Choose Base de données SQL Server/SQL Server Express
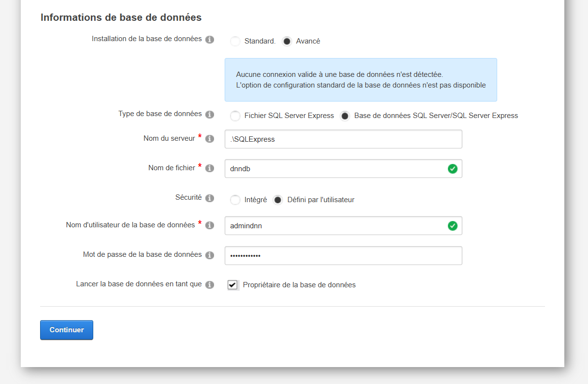 coord(345,116)
